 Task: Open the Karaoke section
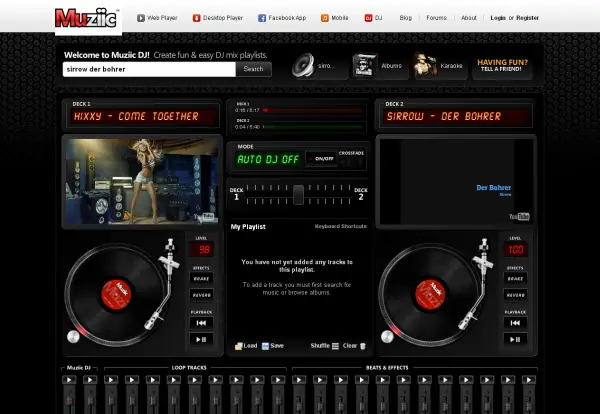coord(440,65)
